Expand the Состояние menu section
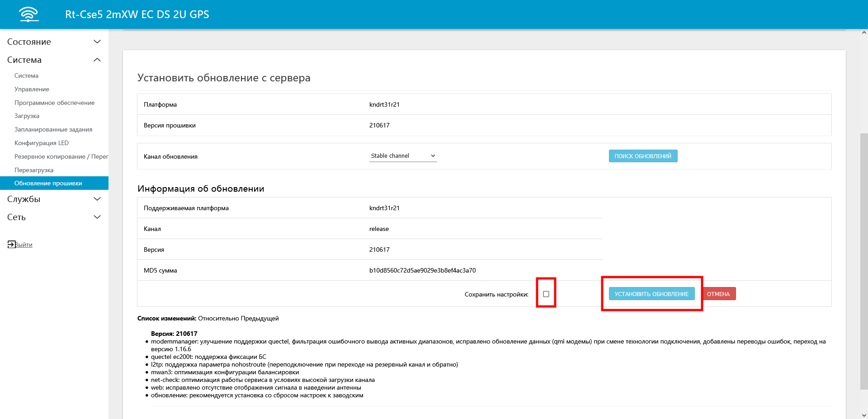This screenshot has height=419, width=868. [x=54, y=42]
